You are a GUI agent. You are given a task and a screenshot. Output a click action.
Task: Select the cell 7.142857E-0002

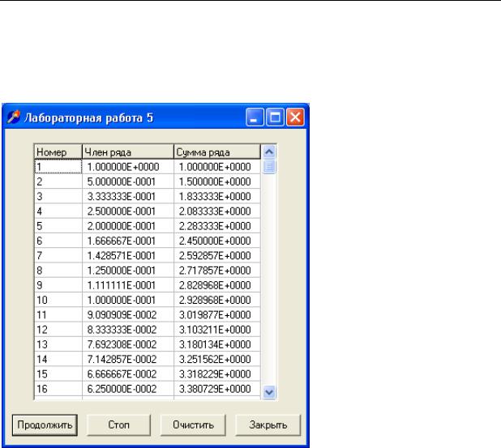click(128, 359)
